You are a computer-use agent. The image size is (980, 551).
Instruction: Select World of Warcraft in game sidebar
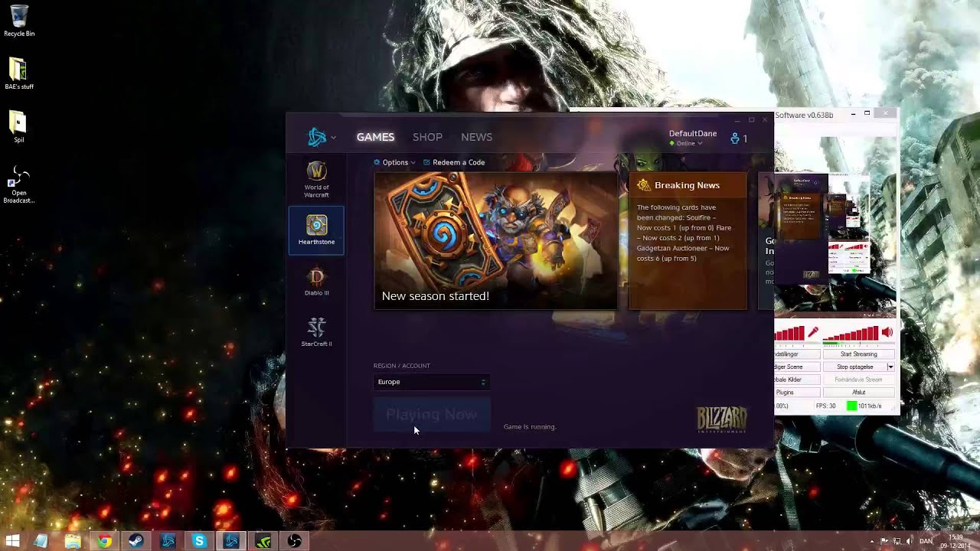[316, 180]
